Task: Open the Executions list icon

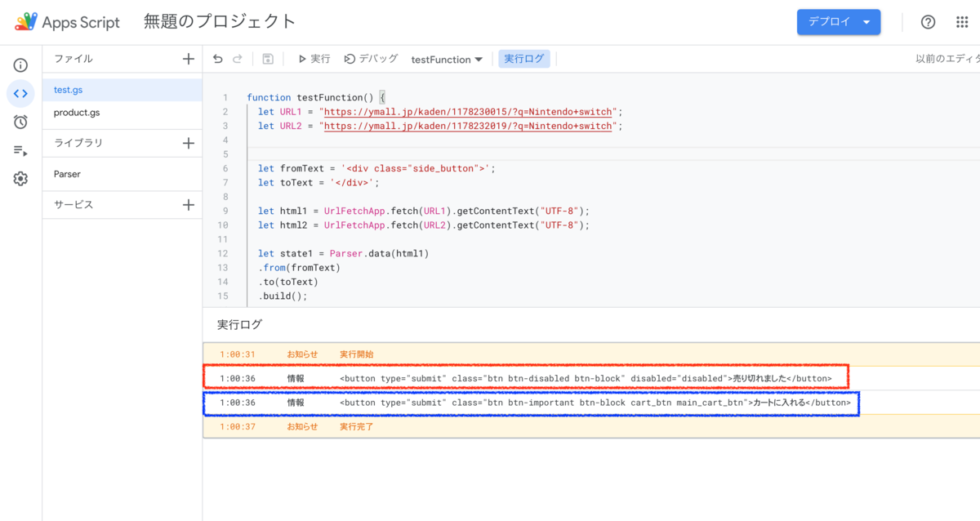Action: pyautogui.click(x=20, y=151)
